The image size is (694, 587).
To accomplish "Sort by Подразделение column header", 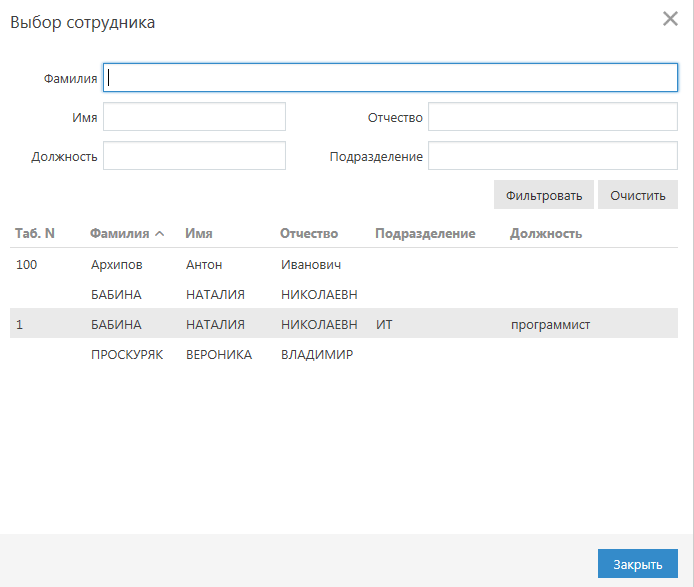I will [425, 233].
